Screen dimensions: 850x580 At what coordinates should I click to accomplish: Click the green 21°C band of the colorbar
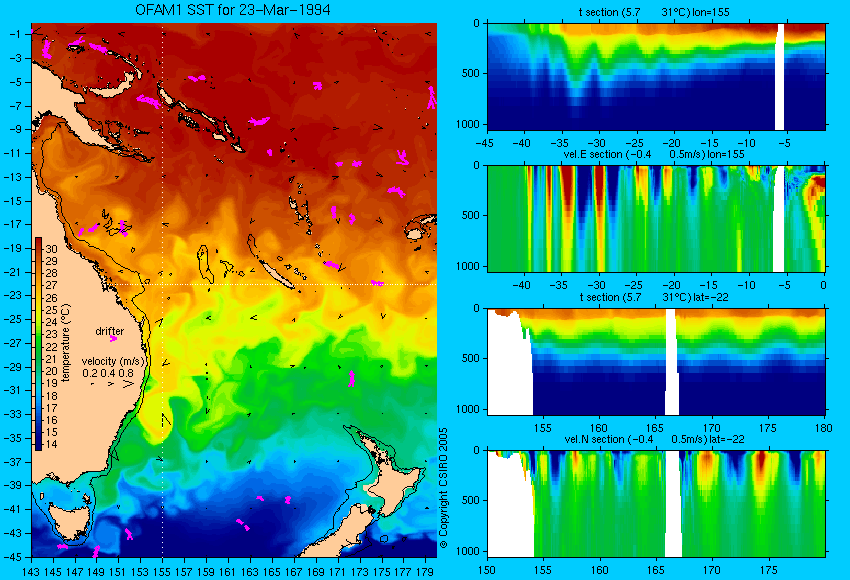(38, 358)
